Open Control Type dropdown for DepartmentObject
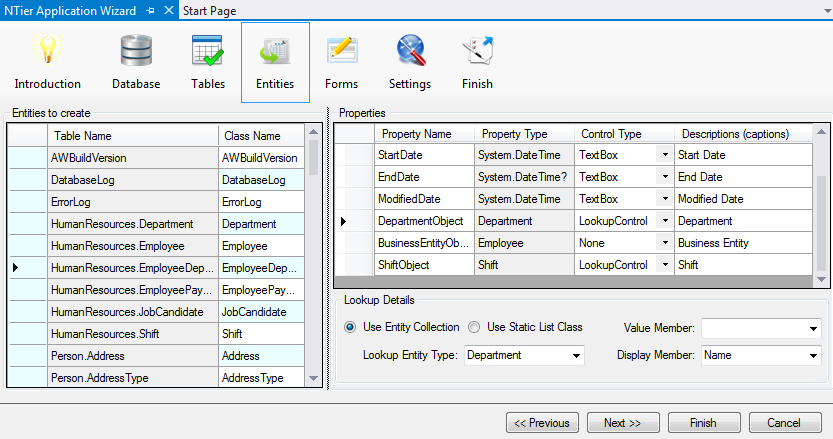The width and height of the screenshot is (833, 439). tap(665, 221)
